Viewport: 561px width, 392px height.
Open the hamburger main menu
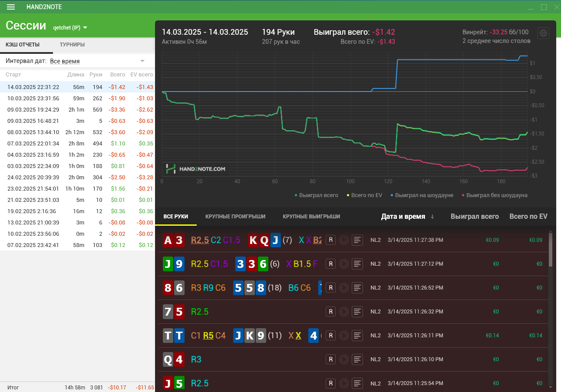[11, 7]
